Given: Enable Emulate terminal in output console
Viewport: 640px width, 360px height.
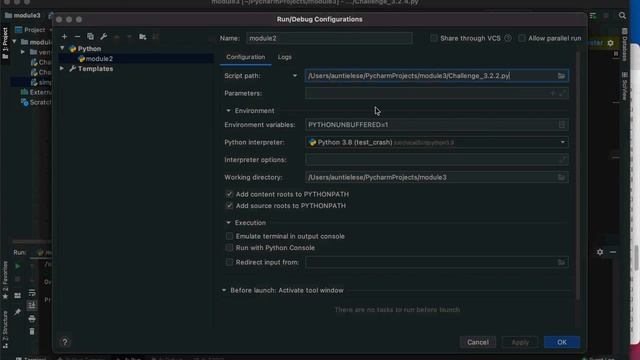Looking at the screenshot, I should pos(229,236).
